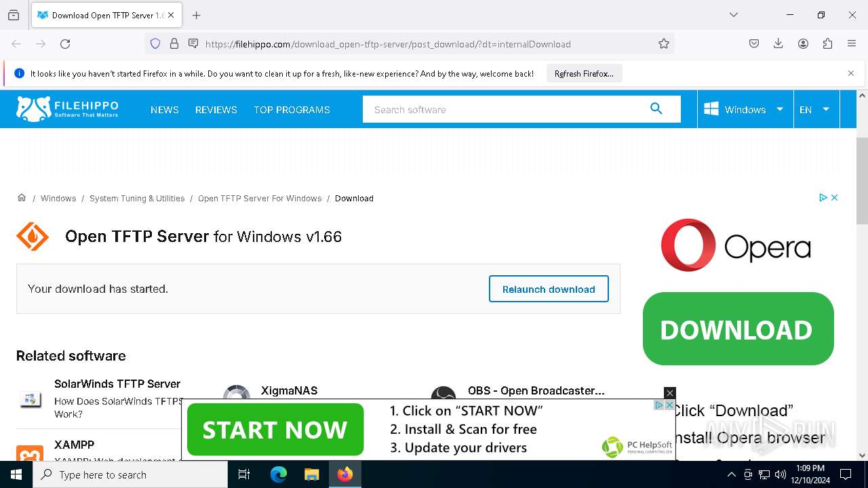The height and width of the screenshot is (488, 868).
Task: Open File Explorer from taskbar
Action: click(x=311, y=474)
